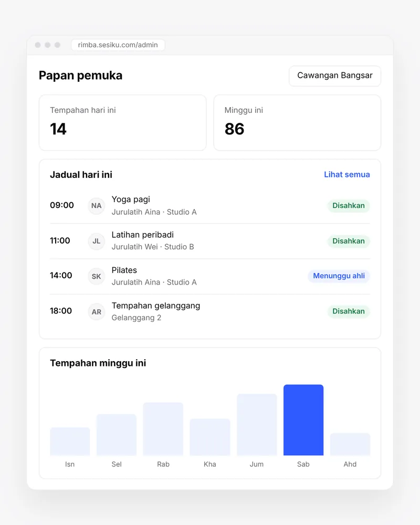
Task: Open the Tempahan hari ini card
Action: click(122, 122)
